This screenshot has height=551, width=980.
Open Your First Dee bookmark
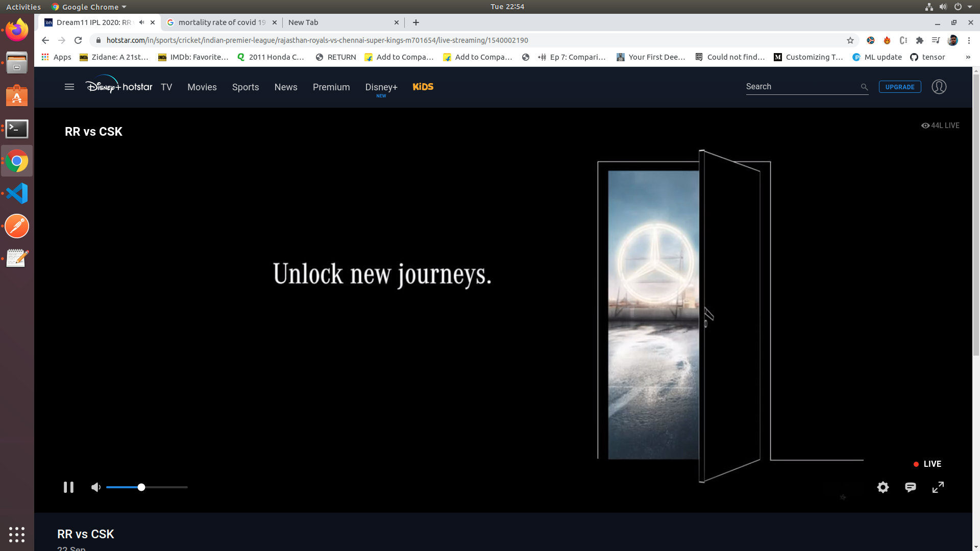pos(651,57)
